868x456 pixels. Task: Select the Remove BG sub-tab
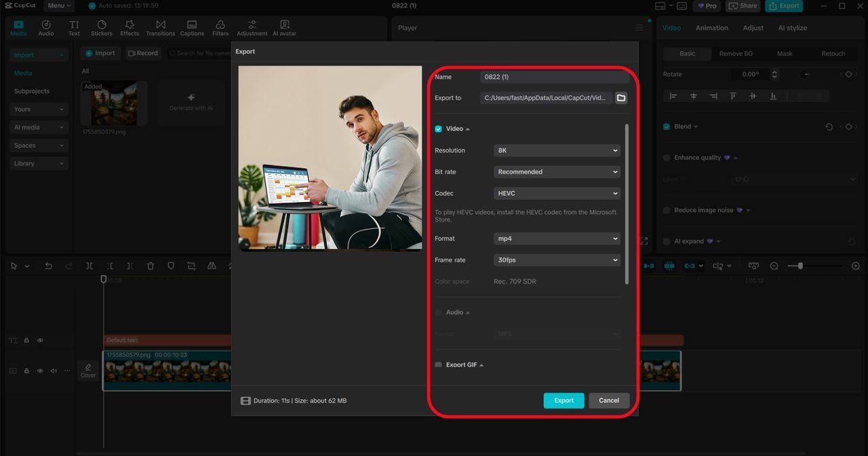click(x=736, y=54)
